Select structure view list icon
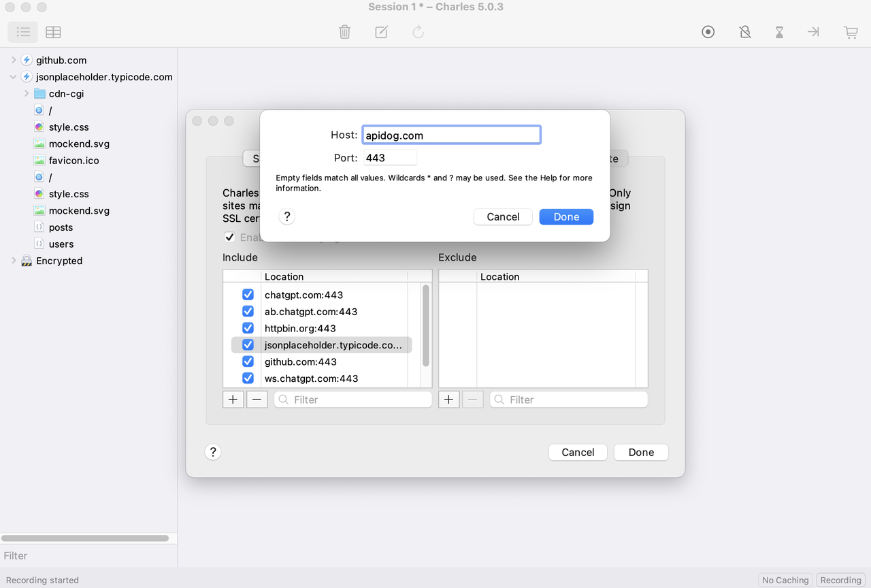This screenshot has width=871, height=588. pos(22,32)
